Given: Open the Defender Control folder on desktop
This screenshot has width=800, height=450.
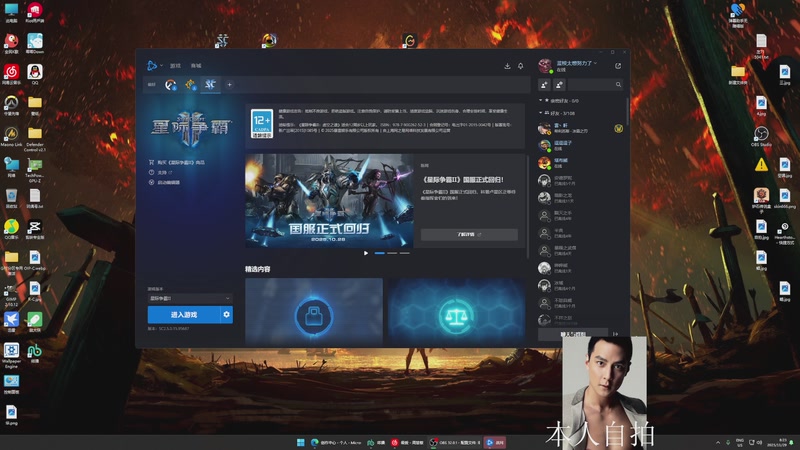Looking at the screenshot, I should coord(35,140).
